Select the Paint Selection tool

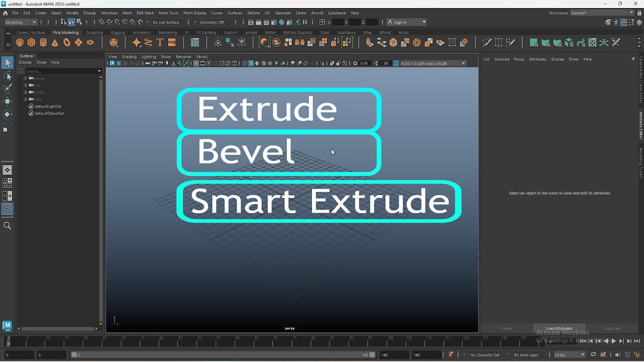click(8, 88)
